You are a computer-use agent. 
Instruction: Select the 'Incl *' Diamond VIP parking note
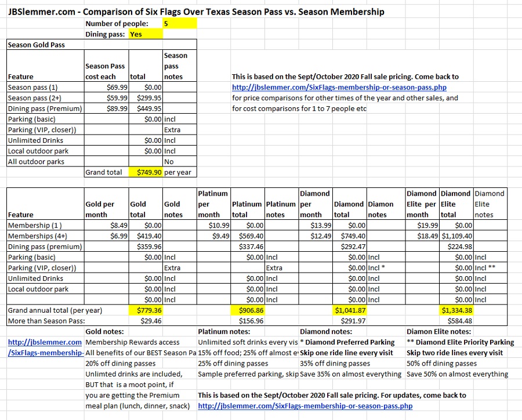coord(386,268)
